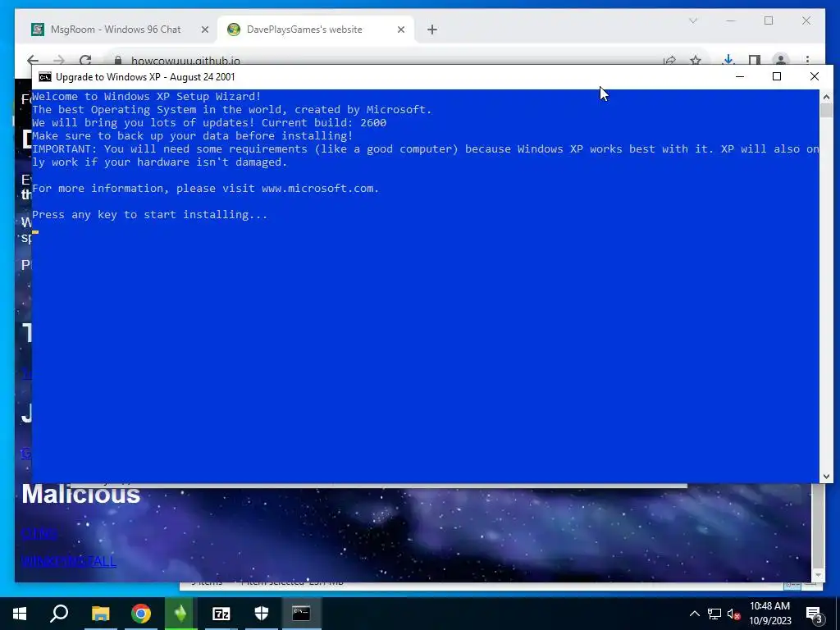840x630 pixels.
Task: Click the muted volume icon in the tray
Action: pos(734,614)
